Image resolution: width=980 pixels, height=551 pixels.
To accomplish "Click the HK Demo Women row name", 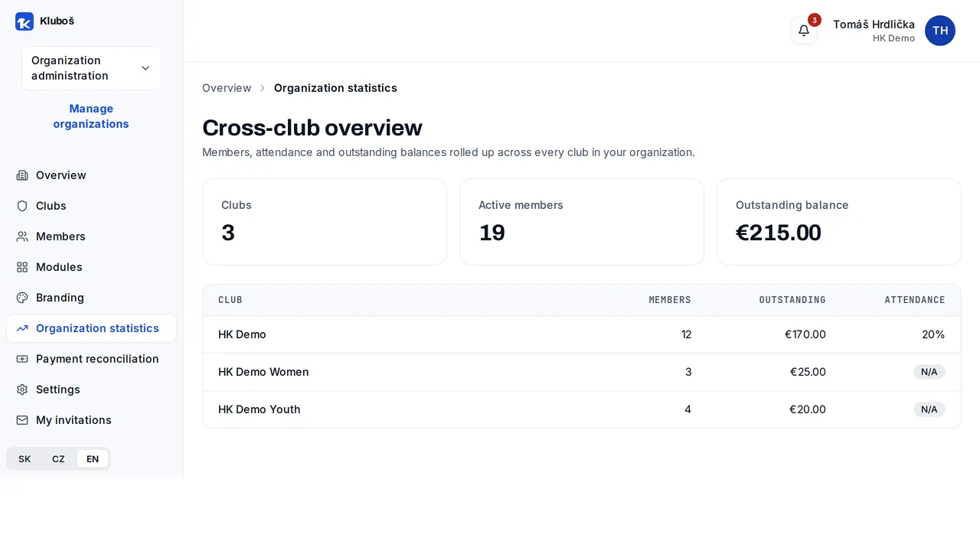I will 263,372.
